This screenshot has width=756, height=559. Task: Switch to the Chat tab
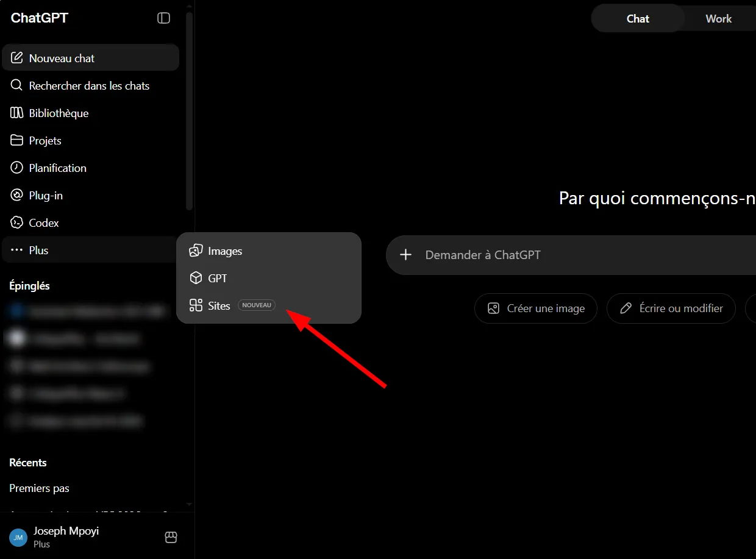pyautogui.click(x=638, y=18)
